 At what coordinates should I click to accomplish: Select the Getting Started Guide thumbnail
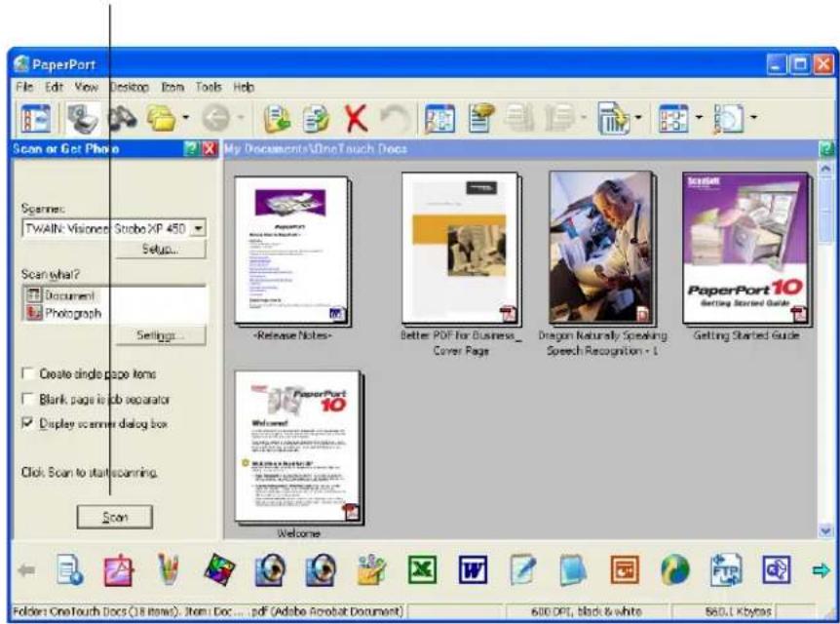(x=746, y=249)
